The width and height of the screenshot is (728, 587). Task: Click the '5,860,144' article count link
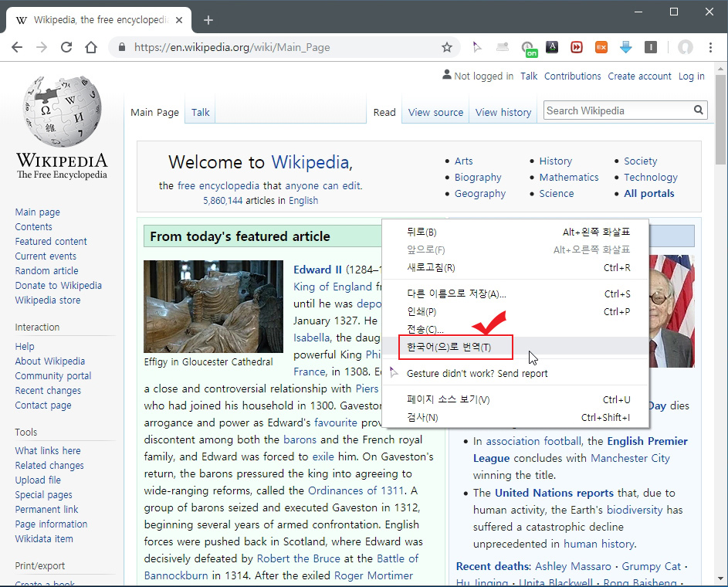(x=222, y=201)
